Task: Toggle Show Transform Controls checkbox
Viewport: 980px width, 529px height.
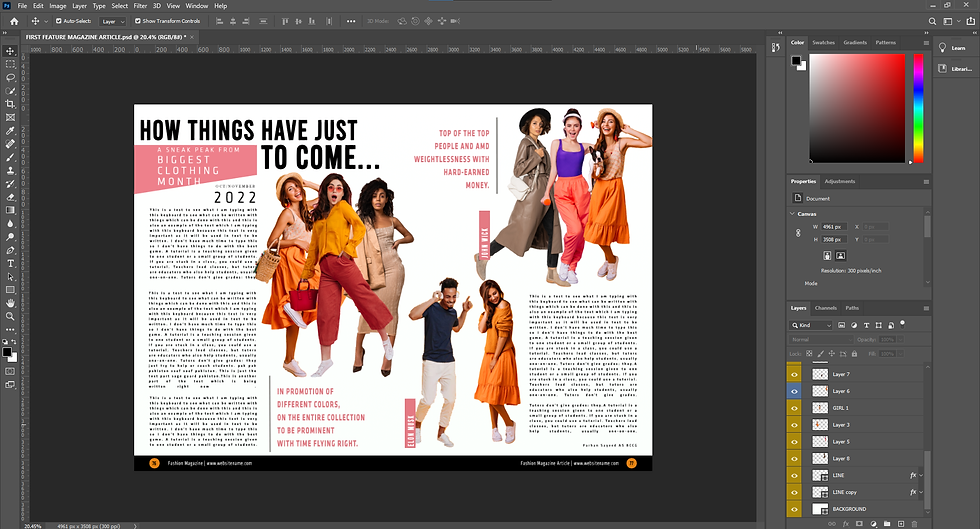Action: click(138, 21)
